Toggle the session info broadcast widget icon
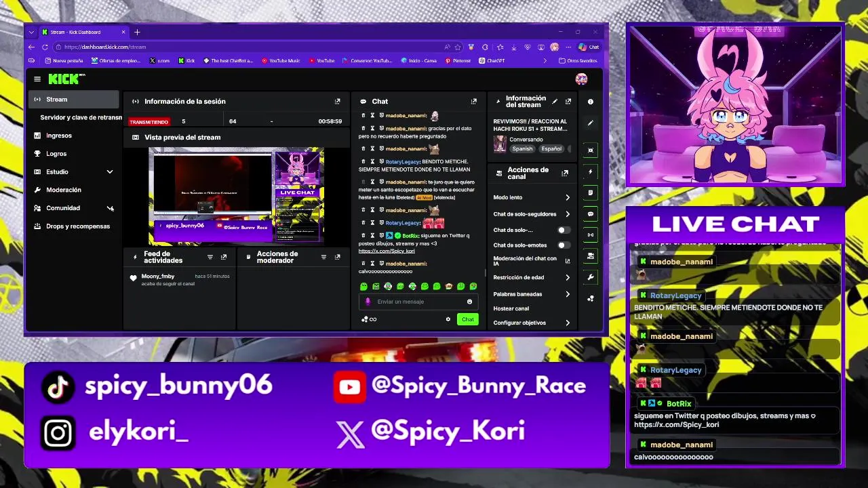Viewport: 868px width, 488px height. tap(591, 235)
